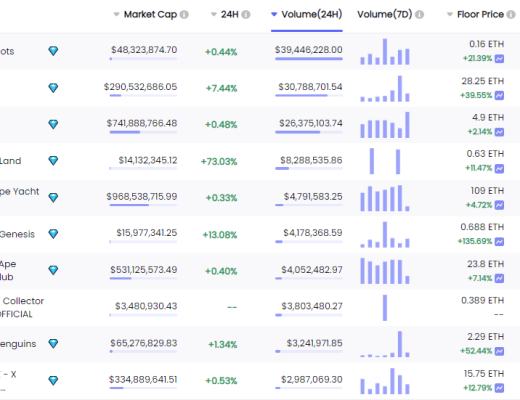Open floor price chart for 4.9 ETH

499,132
